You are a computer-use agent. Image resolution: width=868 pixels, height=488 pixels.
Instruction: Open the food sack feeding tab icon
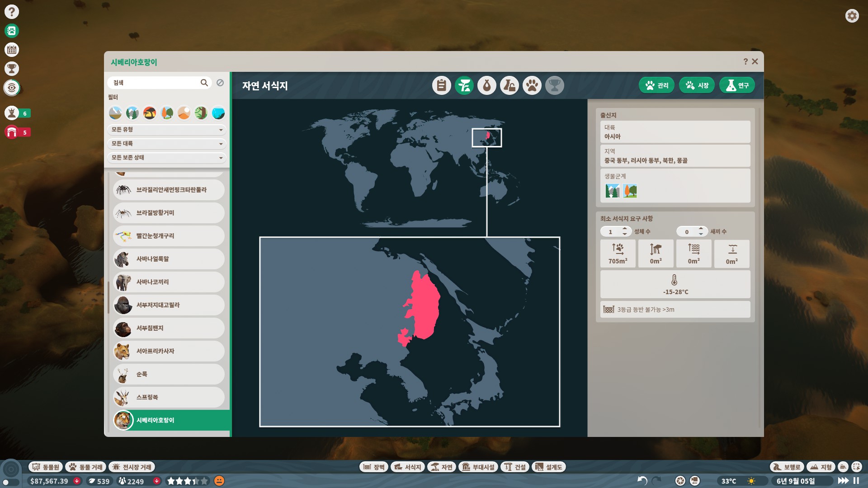click(486, 85)
